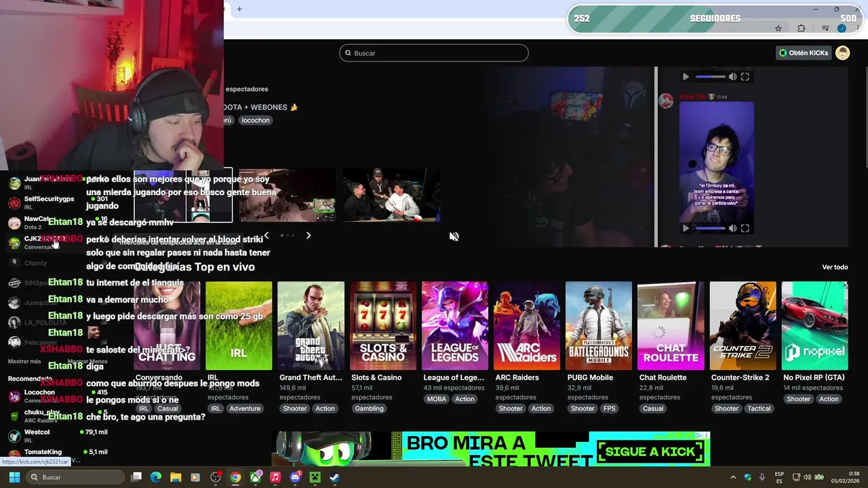Open File Explorer from the taskbar
This screenshot has width=868, height=488.
click(176, 477)
